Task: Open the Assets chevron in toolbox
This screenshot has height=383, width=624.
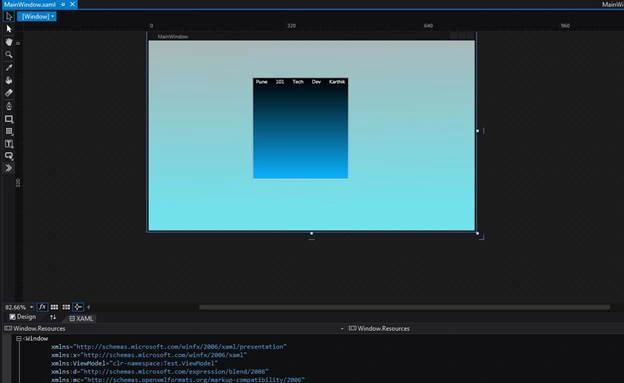Action: click(9, 168)
